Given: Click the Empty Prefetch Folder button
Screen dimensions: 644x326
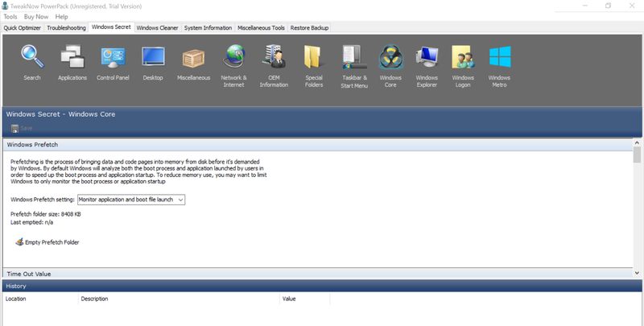Looking at the screenshot, I should [x=47, y=242].
